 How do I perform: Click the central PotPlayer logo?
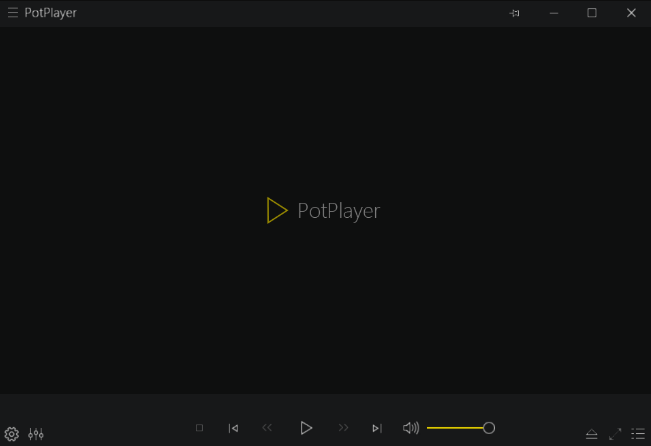pos(323,211)
